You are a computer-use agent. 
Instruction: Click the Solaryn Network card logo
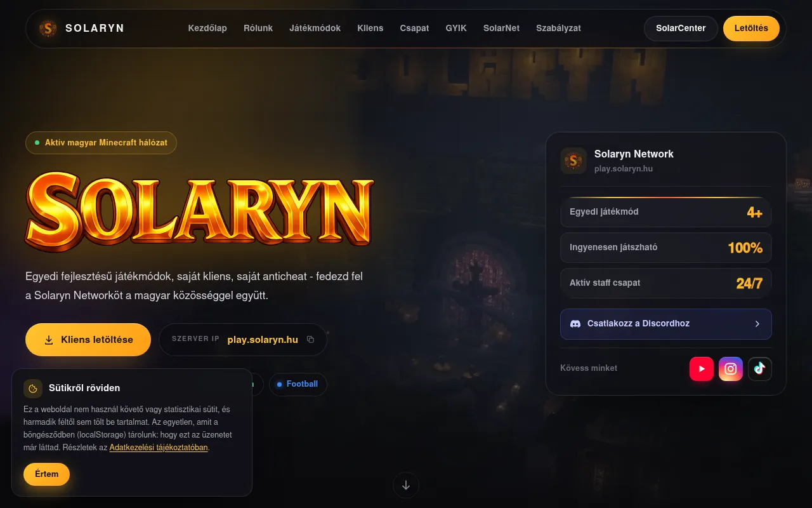(x=573, y=161)
